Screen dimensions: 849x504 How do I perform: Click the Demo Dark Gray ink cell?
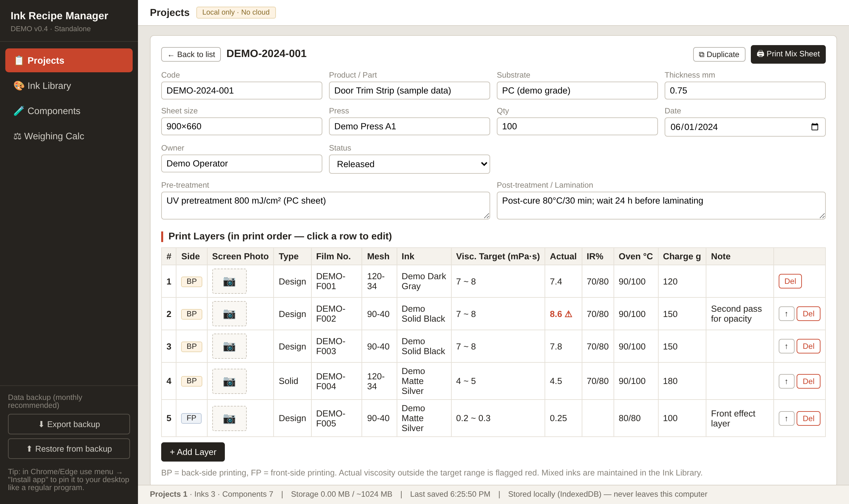424,281
